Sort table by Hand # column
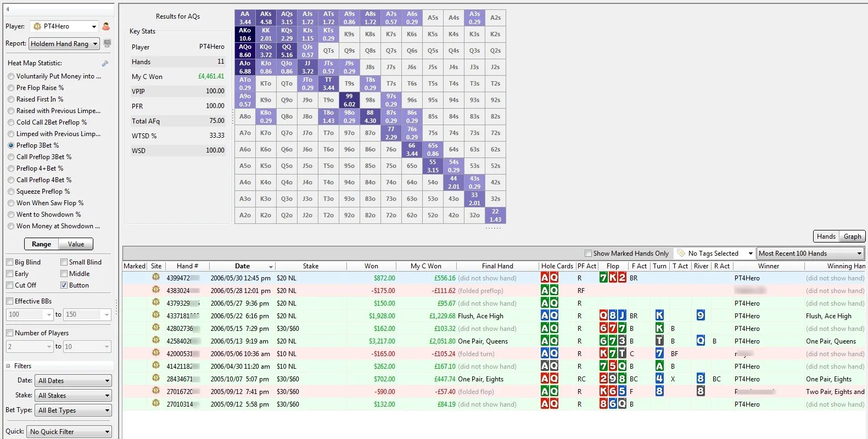The image size is (868, 439). 187,266
